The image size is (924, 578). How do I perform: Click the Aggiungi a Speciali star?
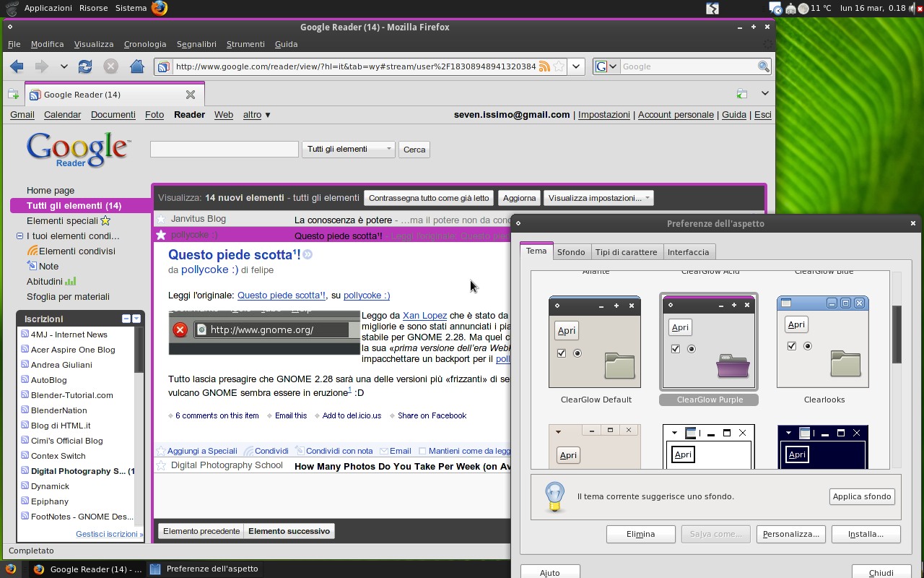coord(162,451)
